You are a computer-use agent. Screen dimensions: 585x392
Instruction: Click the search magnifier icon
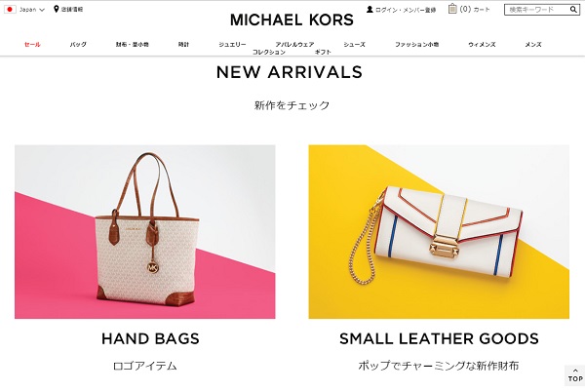[x=573, y=10]
